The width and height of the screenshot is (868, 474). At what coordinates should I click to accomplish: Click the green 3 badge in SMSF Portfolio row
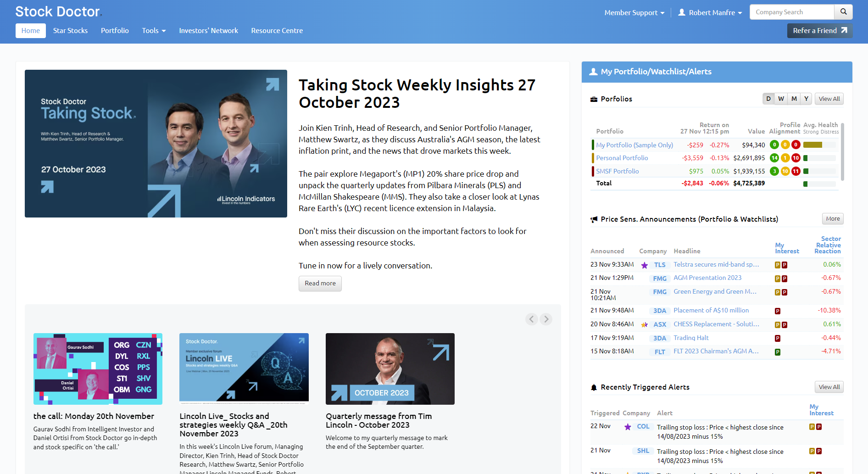pyautogui.click(x=774, y=171)
